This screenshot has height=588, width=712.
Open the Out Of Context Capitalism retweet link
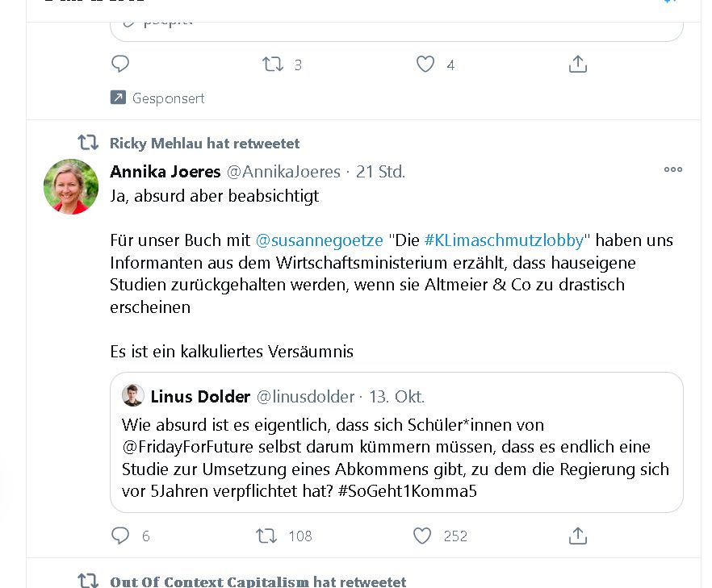[x=258, y=582]
